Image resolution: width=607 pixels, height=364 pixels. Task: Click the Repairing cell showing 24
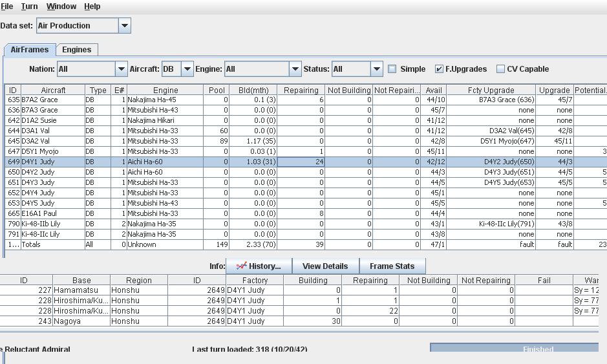pos(301,162)
